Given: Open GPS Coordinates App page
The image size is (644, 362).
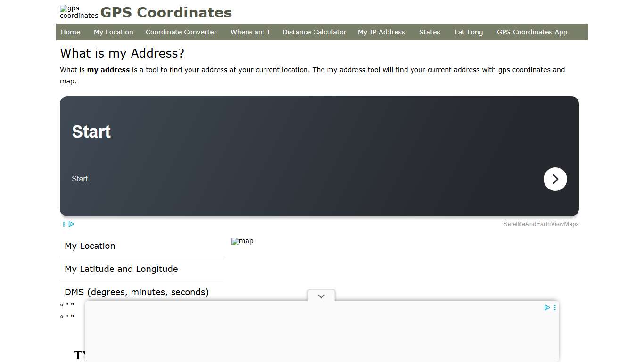Looking at the screenshot, I should click(x=532, y=32).
